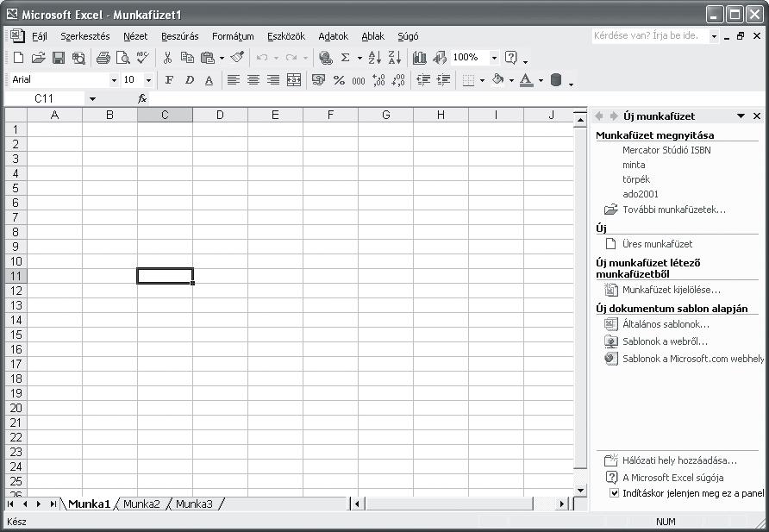Screen dimensions: 769x532
Task: Select column header F
Action: 330,115
